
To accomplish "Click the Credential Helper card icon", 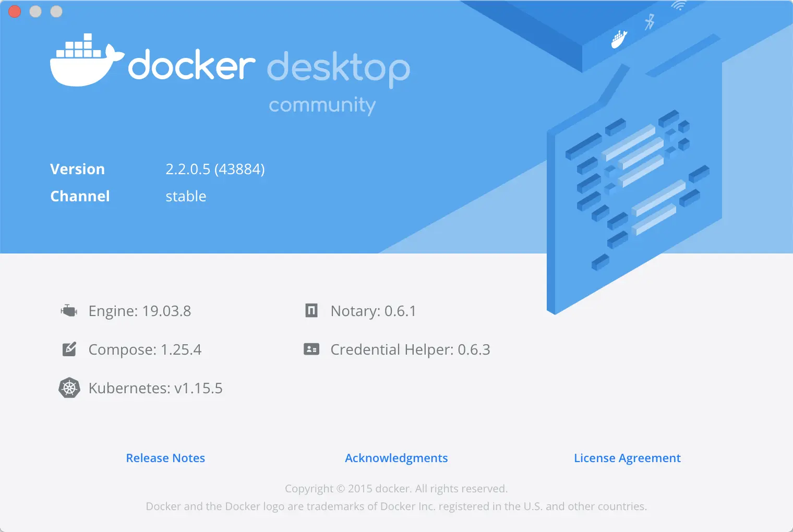I will tap(311, 349).
